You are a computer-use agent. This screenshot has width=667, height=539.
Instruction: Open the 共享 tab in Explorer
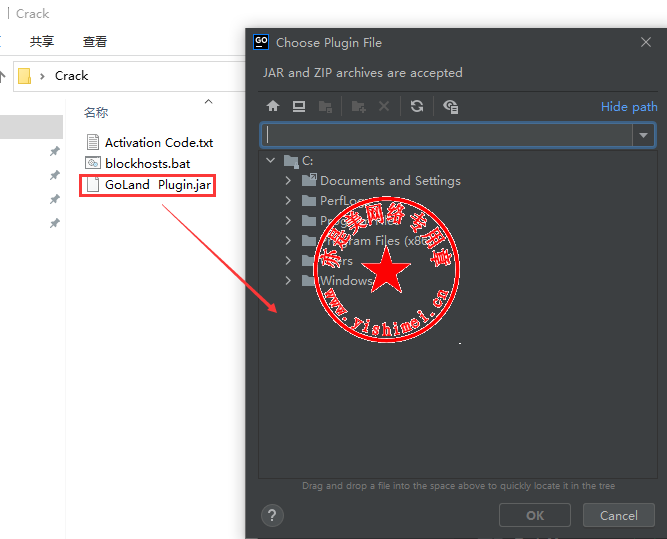coord(42,41)
